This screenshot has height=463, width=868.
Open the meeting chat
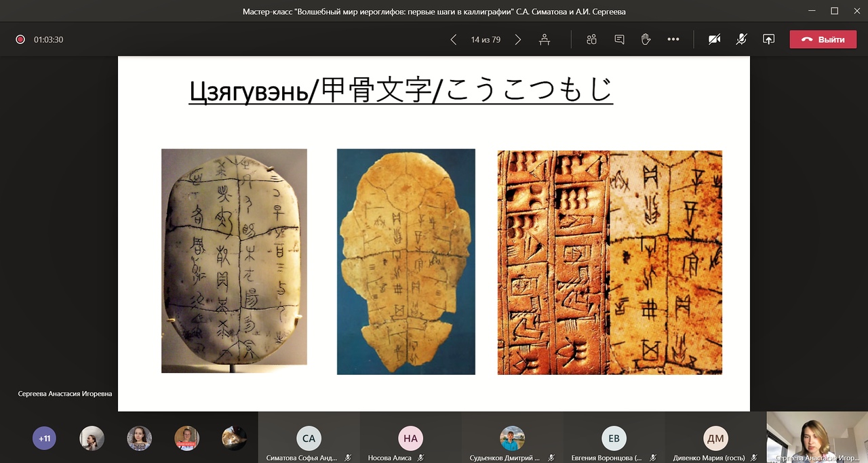[619, 40]
